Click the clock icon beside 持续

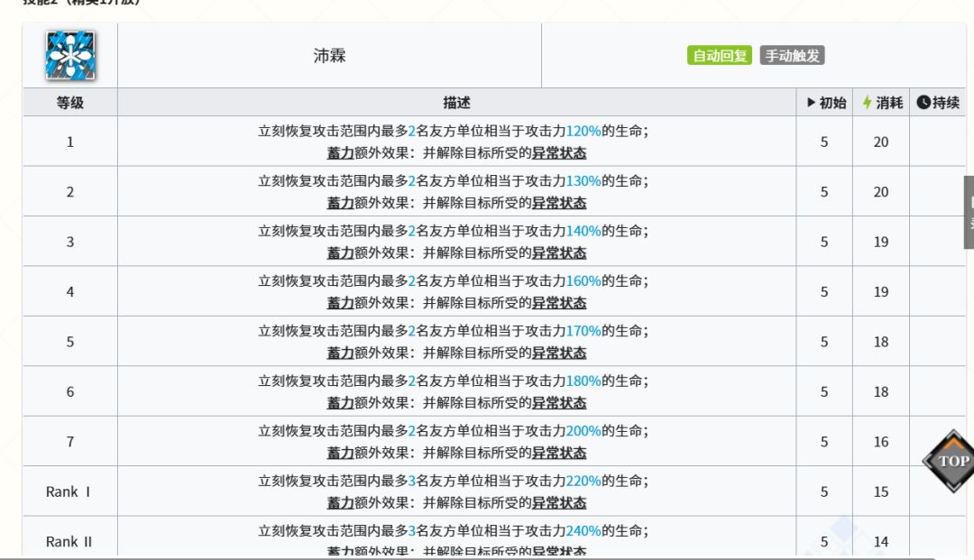(x=923, y=103)
